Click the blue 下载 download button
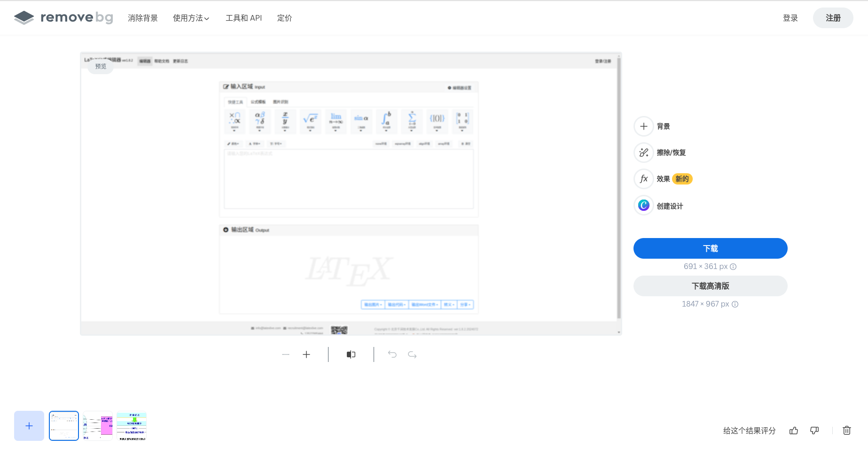868x454 pixels. click(x=710, y=248)
